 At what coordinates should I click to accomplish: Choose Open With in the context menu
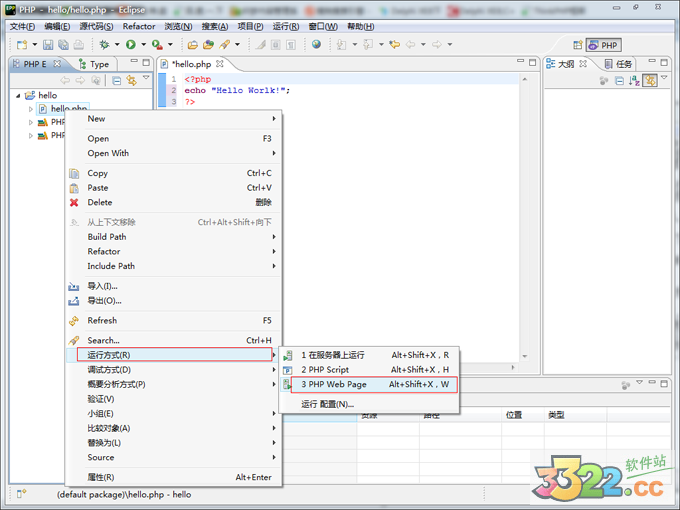[173, 153]
